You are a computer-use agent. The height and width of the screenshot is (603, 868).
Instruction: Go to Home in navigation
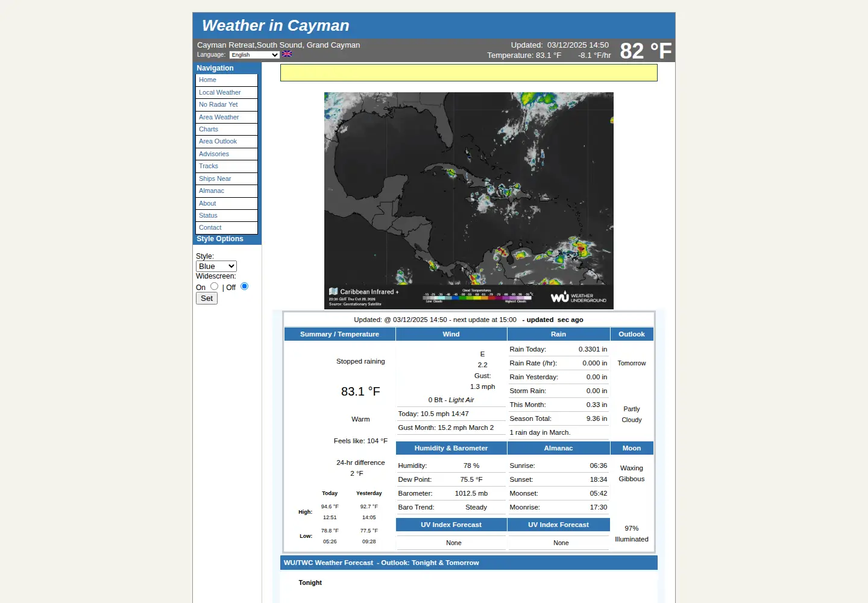[227, 80]
